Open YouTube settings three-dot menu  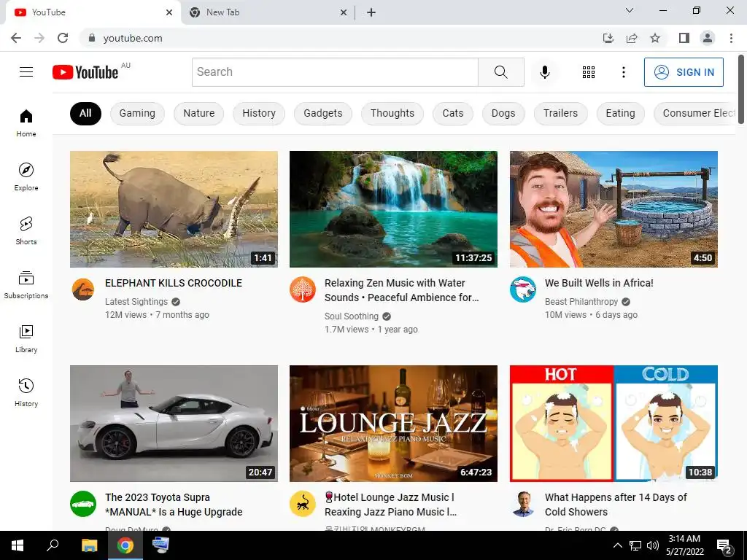(623, 72)
